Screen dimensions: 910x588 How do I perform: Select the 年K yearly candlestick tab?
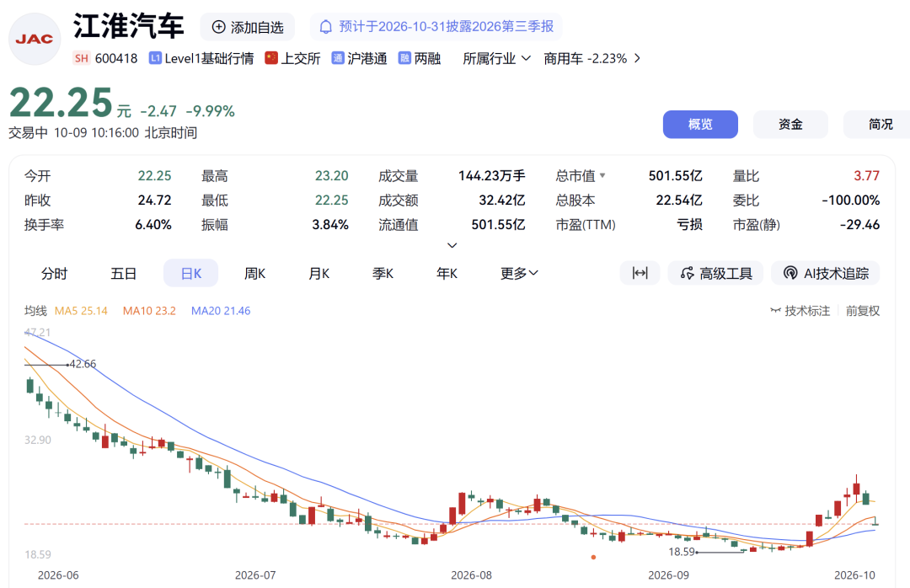tap(447, 273)
